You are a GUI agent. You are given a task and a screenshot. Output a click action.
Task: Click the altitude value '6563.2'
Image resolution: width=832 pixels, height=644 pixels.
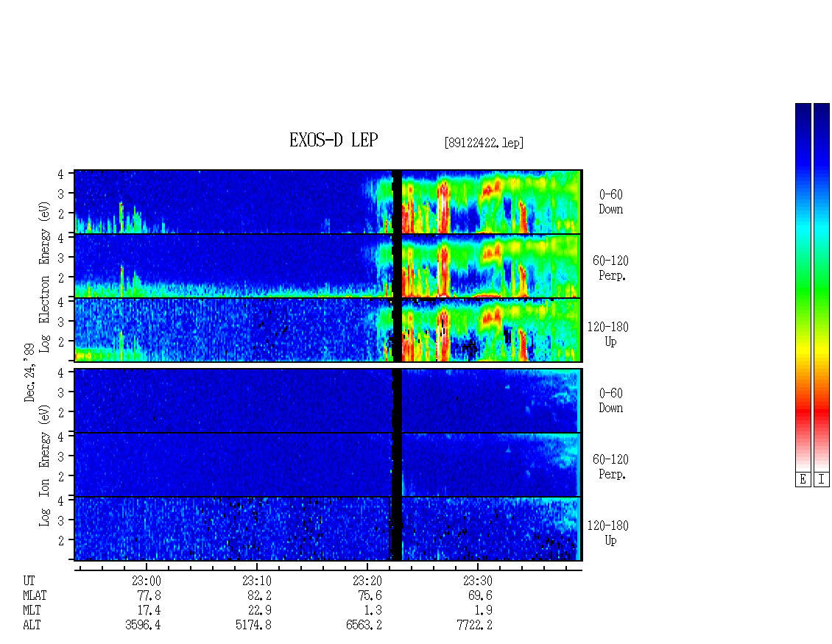pos(364,626)
